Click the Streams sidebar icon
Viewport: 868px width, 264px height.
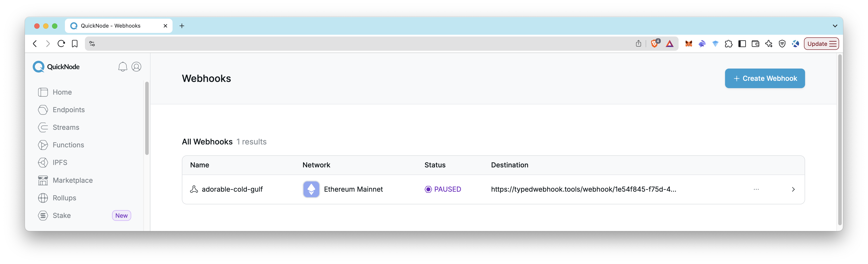click(x=43, y=127)
